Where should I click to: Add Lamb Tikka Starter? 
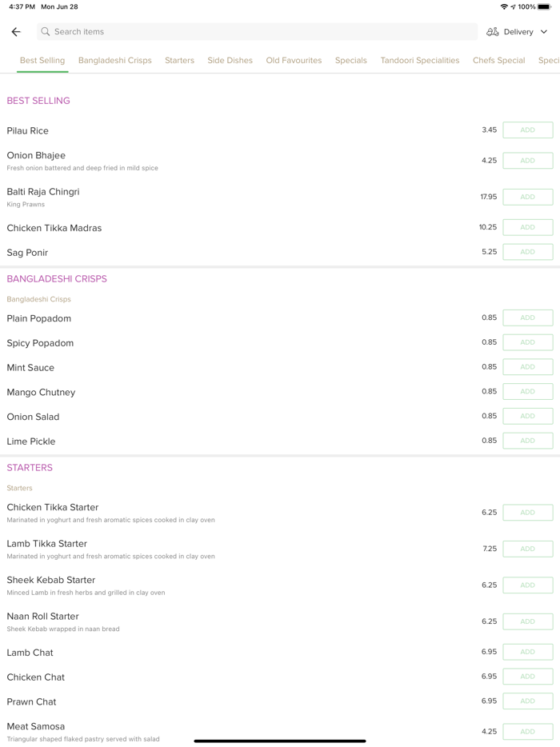[x=527, y=549]
